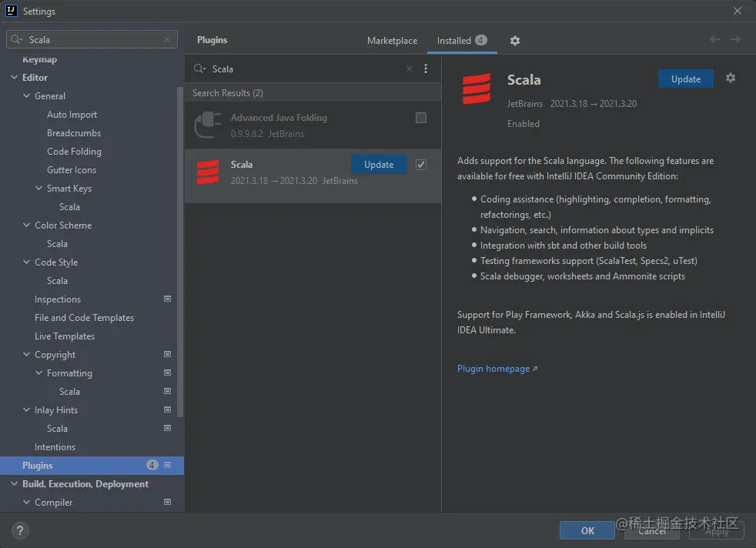Image resolution: width=756 pixels, height=548 pixels.
Task: Select the Advanced Java Folding plugin row
Action: 313,125
